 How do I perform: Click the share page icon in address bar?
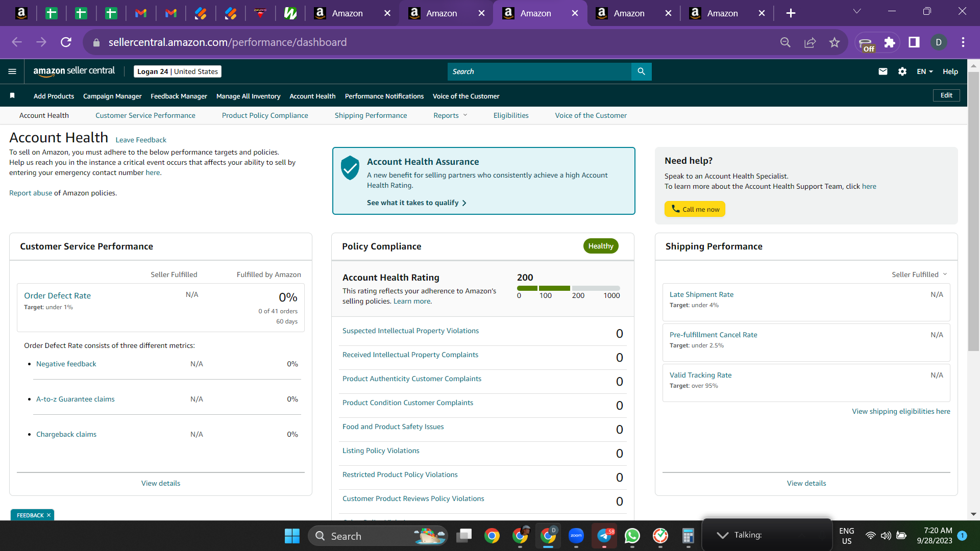pyautogui.click(x=810, y=42)
